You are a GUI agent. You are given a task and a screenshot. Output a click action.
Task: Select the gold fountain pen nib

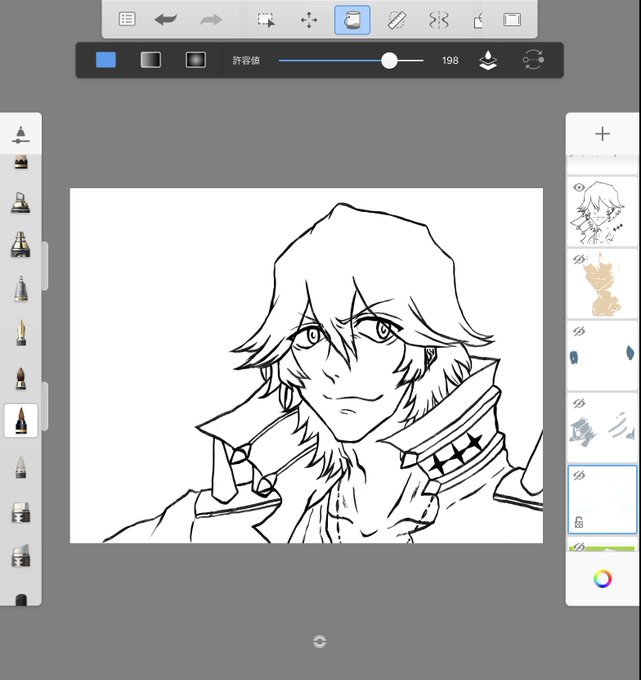(21, 333)
